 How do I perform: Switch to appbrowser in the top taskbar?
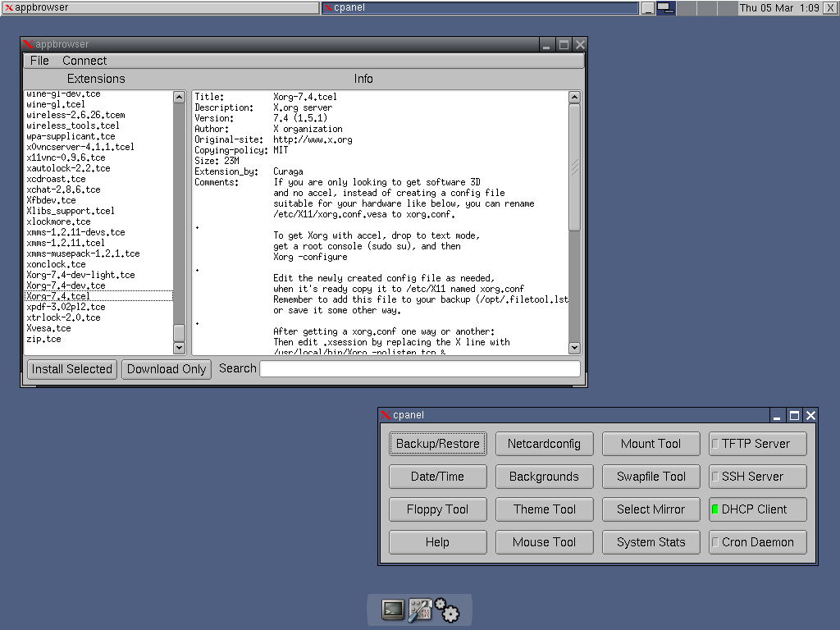click(x=160, y=8)
